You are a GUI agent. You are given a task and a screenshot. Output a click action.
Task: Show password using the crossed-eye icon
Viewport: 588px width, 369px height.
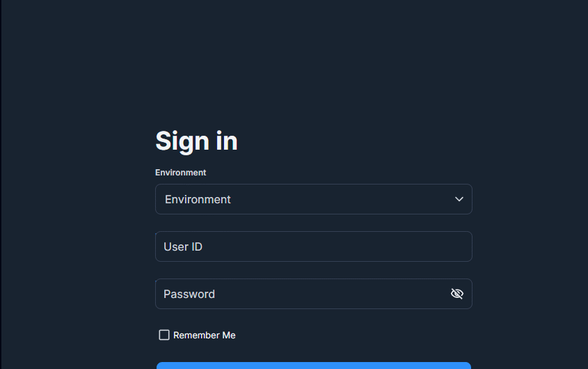(x=456, y=294)
